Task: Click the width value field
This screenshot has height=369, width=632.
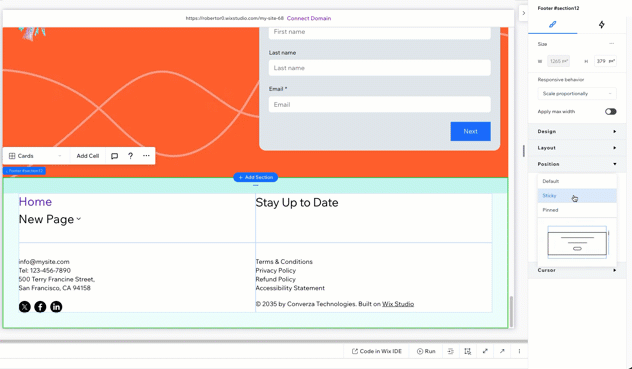Action: (x=558, y=61)
